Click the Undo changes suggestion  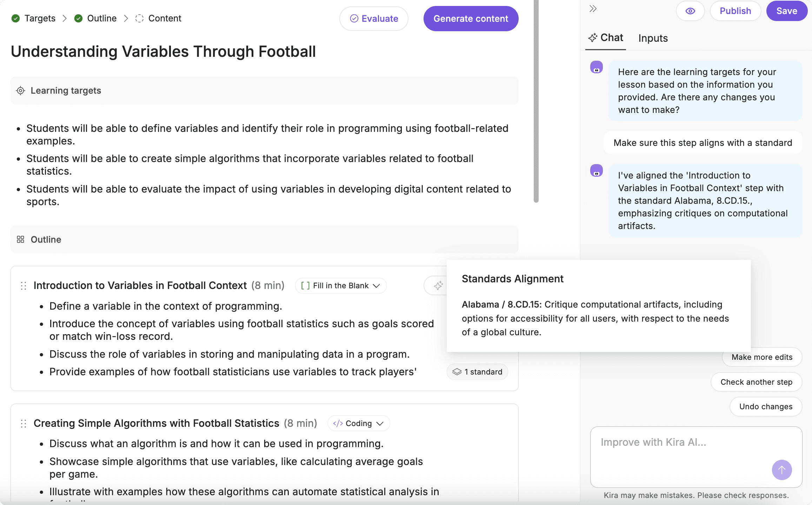point(766,407)
